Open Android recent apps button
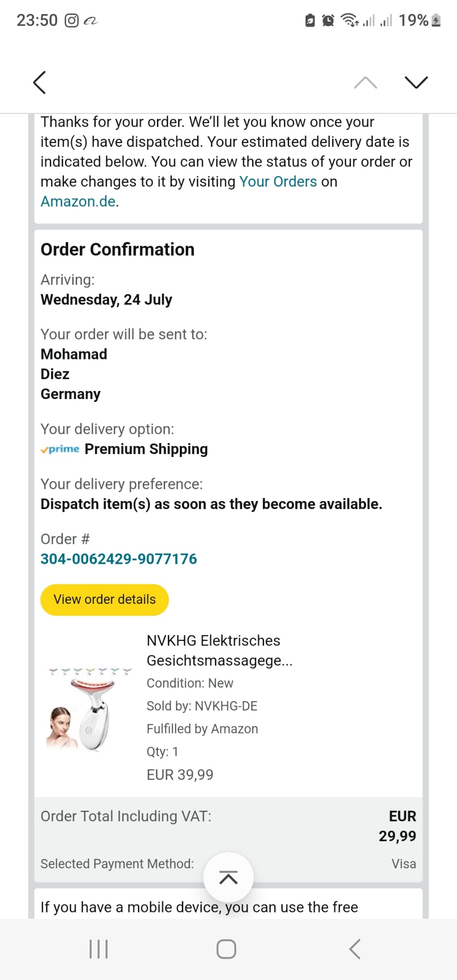Image resolution: width=457 pixels, height=980 pixels. click(x=99, y=949)
